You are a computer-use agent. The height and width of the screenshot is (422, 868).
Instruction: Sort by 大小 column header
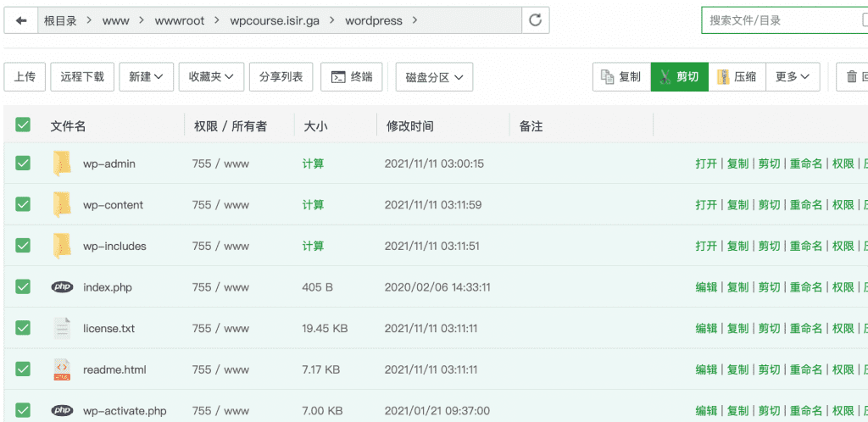(315, 126)
